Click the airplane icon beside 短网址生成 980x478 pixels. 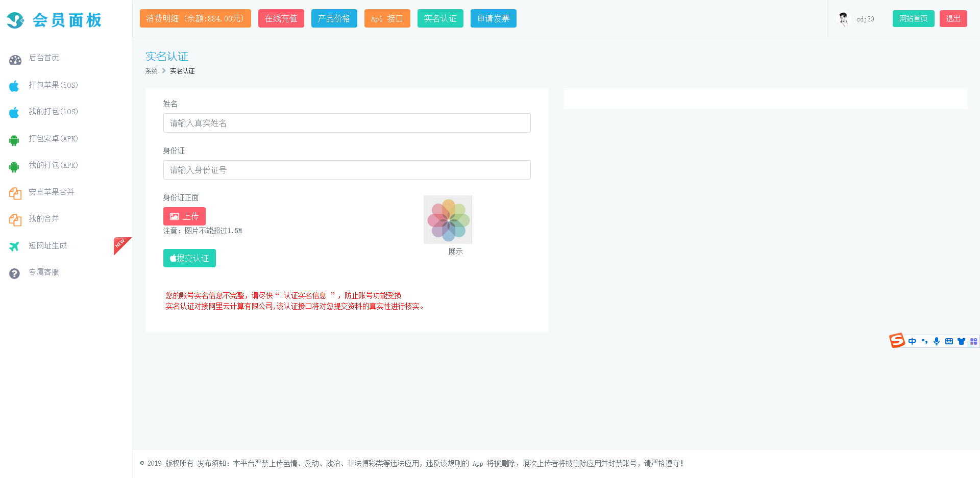coord(14,246)
